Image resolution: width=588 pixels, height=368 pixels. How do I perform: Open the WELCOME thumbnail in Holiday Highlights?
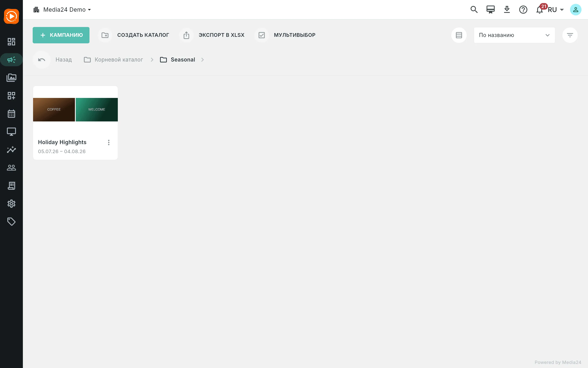coord(97,110)
